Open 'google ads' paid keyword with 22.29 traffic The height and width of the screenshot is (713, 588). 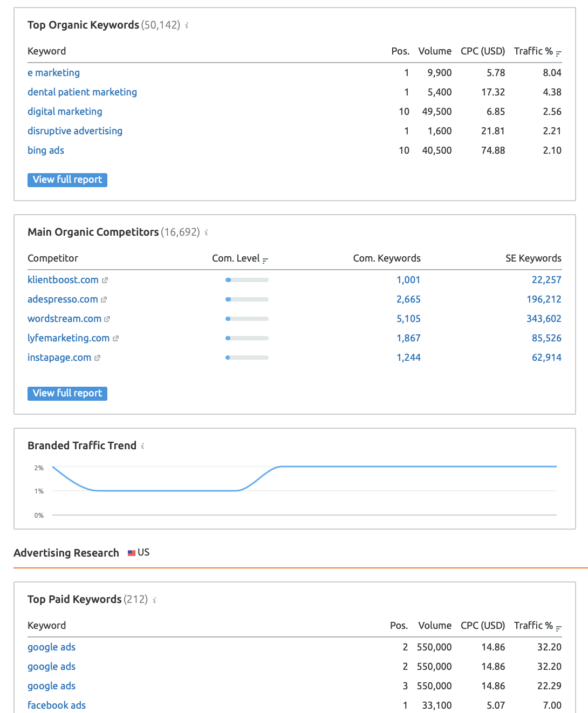51,686
